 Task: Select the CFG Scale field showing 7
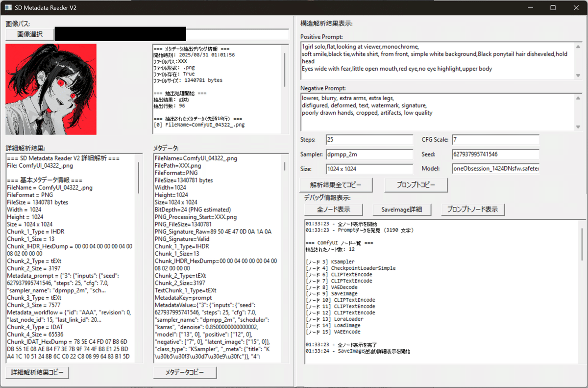pyautogui.click(x=495, y=139)
